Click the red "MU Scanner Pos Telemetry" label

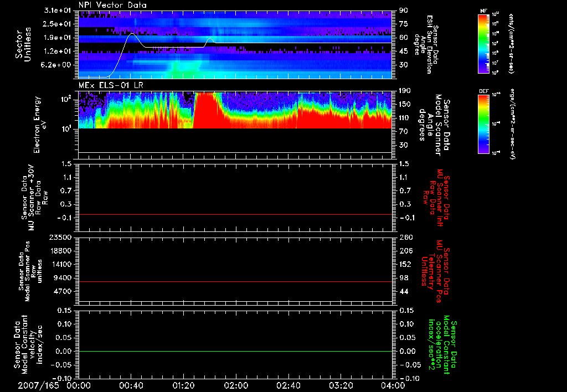[x=435, y=271]
